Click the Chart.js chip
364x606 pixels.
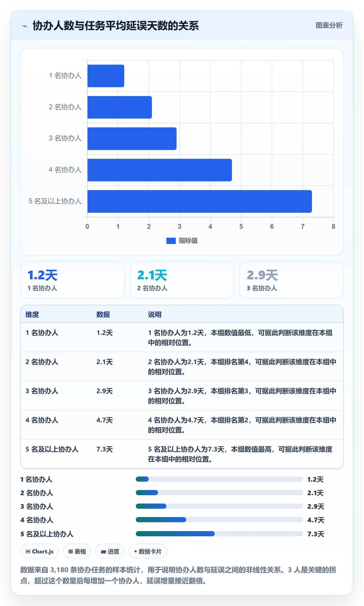[40, 551]
